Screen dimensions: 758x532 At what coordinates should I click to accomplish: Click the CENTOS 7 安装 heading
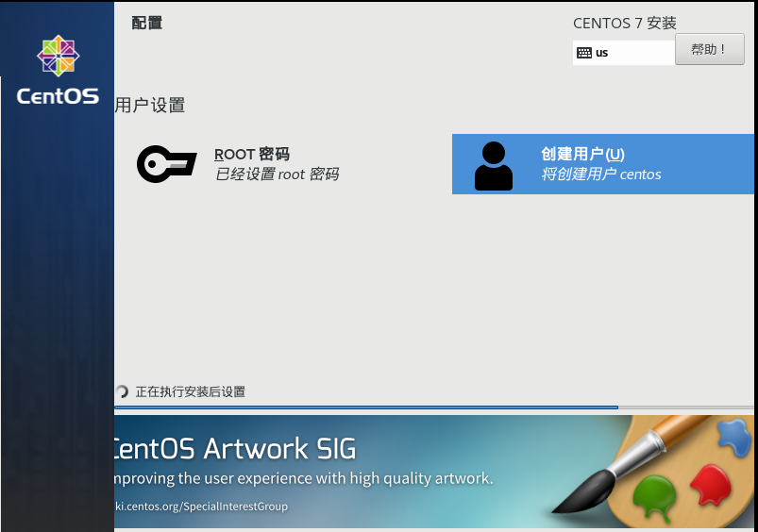(625, 23)
